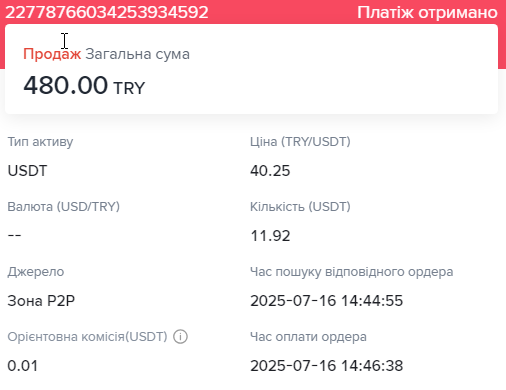Click the Загальна сума label
The width and height of the screenshot is (506, 390).
pyautogui.click(x=137, y=54)
